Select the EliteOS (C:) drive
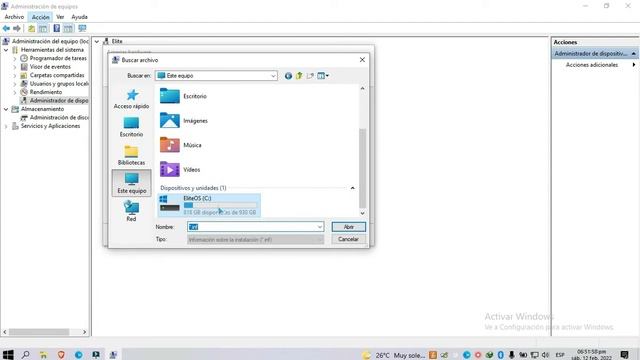This screenshot has width=640, height=360. (x=209, y=205)
